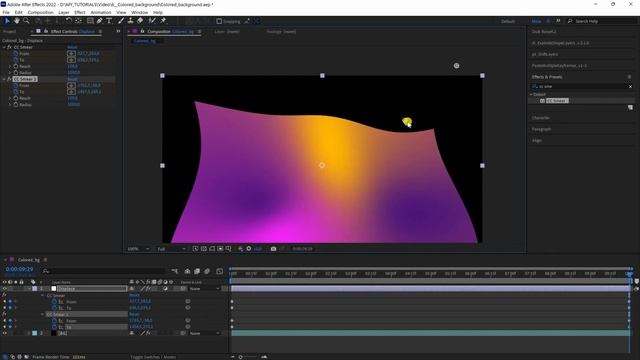
Task: Open the Animation menu
Action: pos(100,13)
